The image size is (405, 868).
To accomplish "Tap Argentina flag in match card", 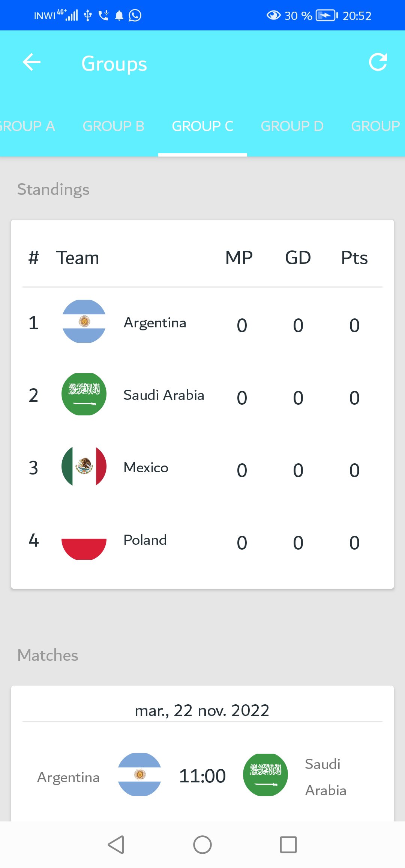I will 139,775.
